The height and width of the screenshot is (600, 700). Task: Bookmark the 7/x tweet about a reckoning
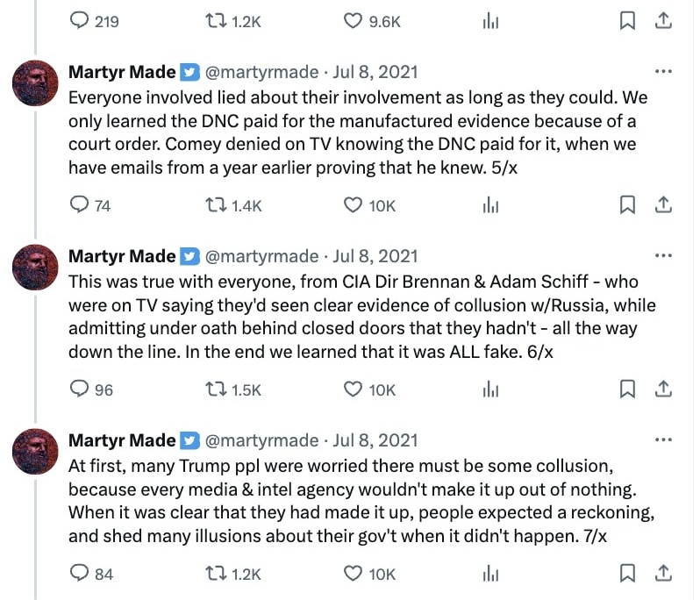click(627, 574)
